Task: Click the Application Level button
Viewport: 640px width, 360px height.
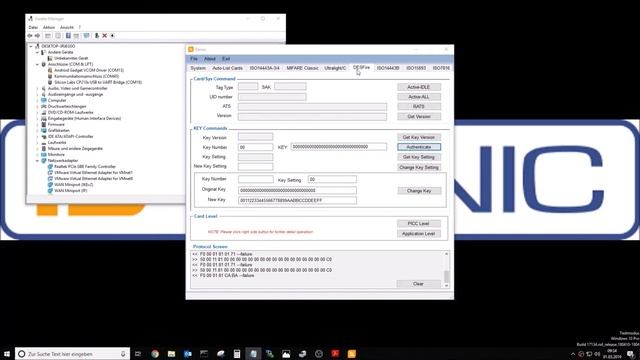Action: click(419, 234)
